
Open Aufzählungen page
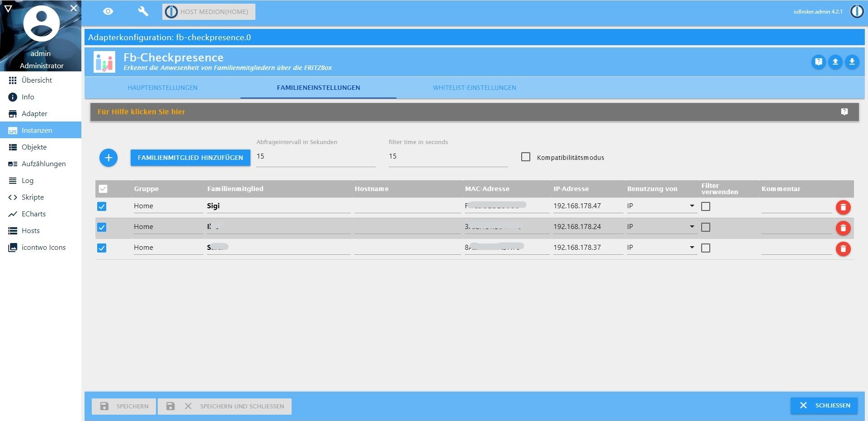tap(41, 164)
